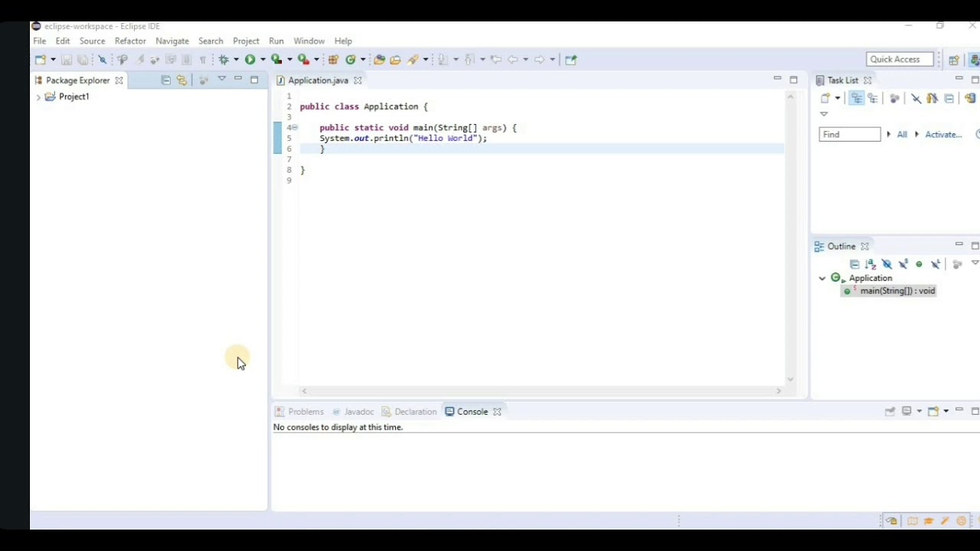This screenshot has height=551, width=980.
Task: Open the Project menu
Action: [x=246, y=41]
